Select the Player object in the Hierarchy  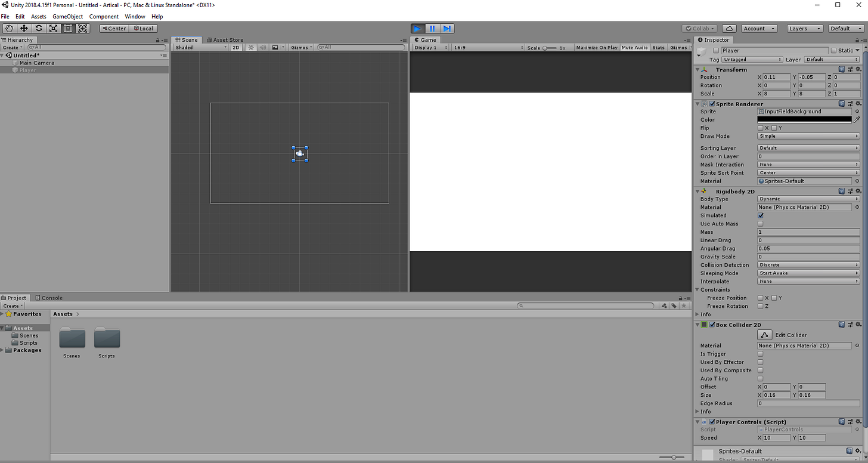[27, 70]
